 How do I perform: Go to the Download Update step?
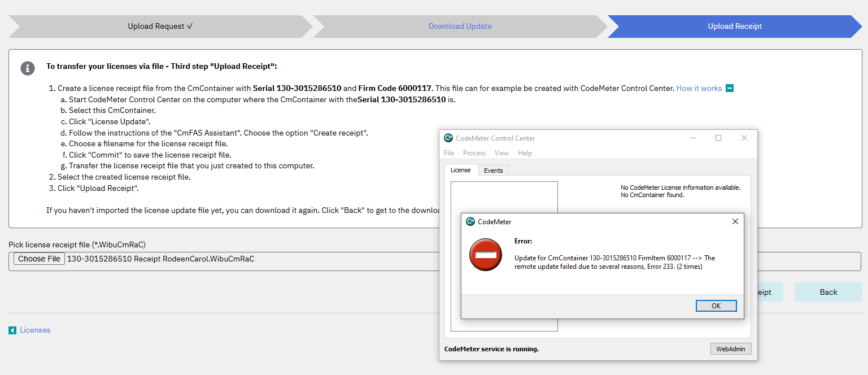coord(460,27)
